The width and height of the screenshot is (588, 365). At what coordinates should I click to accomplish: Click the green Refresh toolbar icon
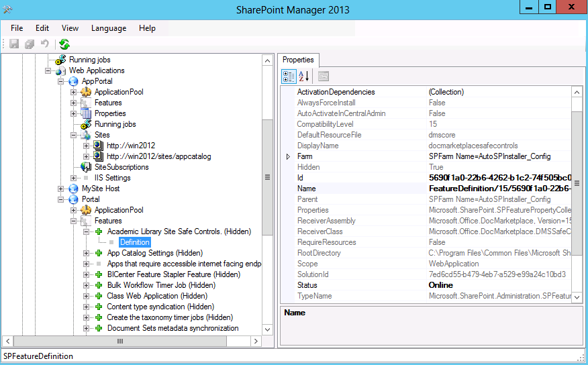point(64,44)
